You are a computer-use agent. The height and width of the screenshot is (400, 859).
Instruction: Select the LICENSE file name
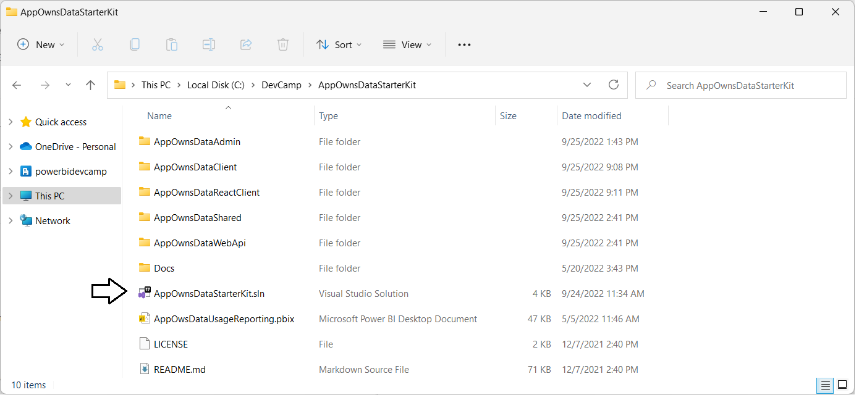(171, 344)
